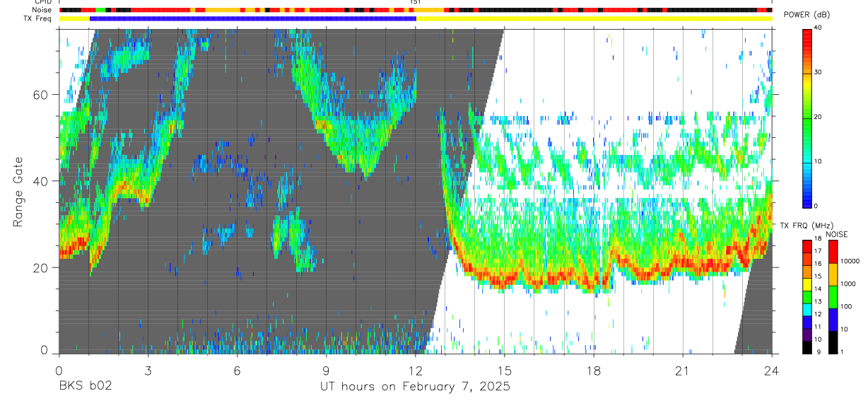Click the 'TX Freq' row label
The image size is (868, 401).
(39, 18)
